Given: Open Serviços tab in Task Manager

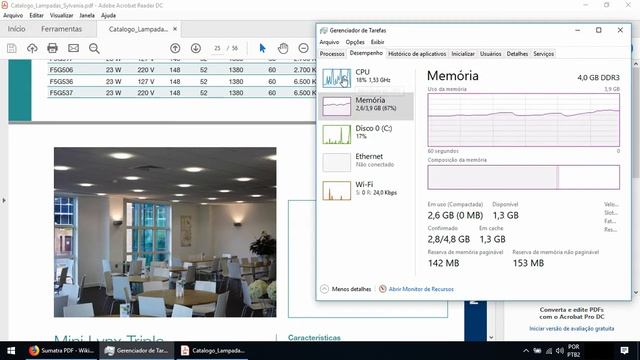Looking at the screenshot, I should coord(544,54).
